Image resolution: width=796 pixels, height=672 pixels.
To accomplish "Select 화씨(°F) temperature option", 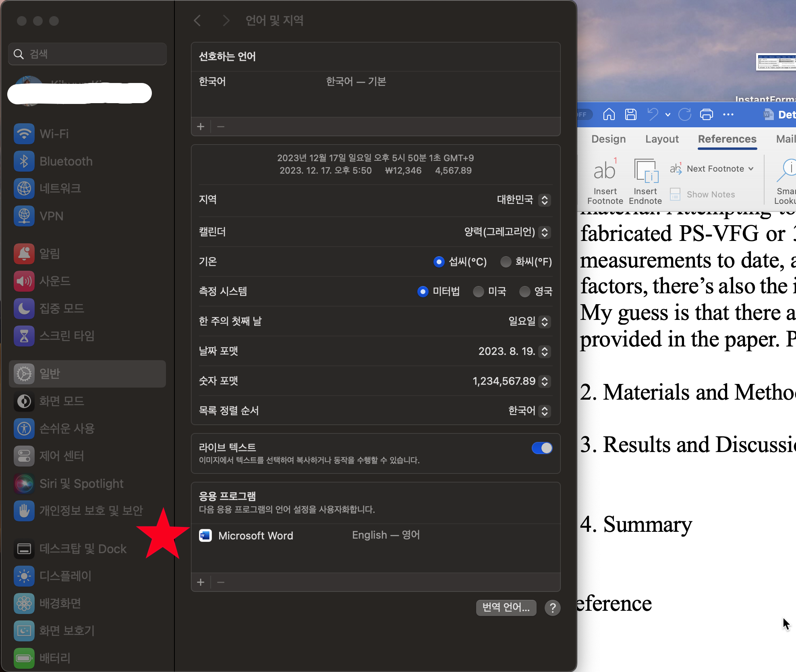I will tap(506, 262).
